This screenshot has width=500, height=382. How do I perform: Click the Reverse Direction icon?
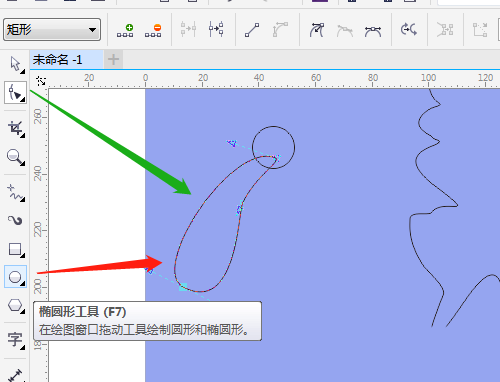tap(409, 30)
